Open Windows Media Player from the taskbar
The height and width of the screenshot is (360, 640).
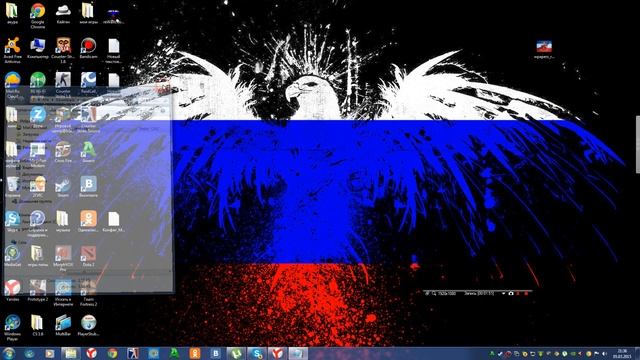click(x=50, y=353)
